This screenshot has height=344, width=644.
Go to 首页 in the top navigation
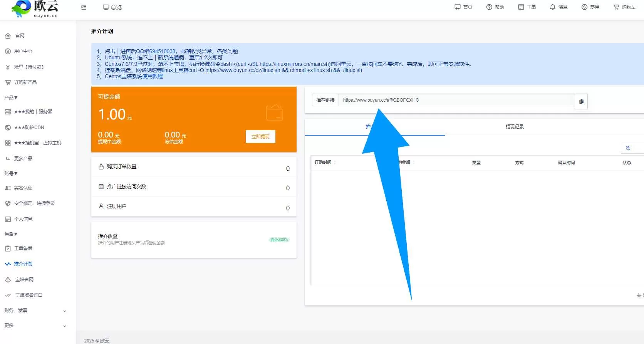point(463,7)
